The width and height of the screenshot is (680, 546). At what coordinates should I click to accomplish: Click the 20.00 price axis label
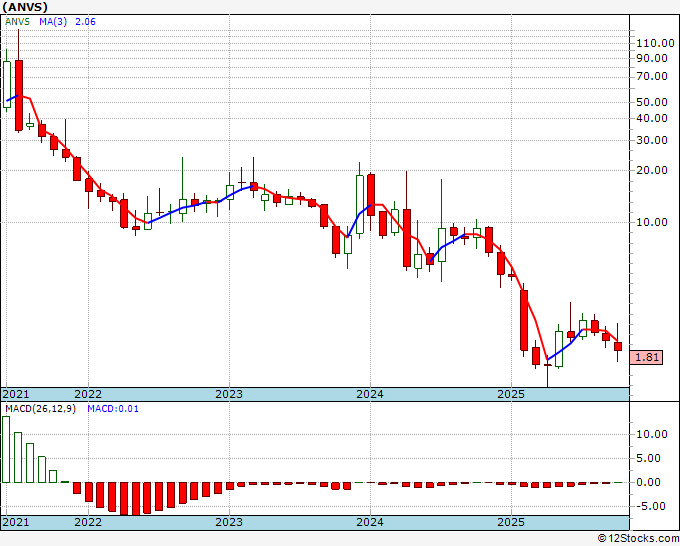(652, 170)
